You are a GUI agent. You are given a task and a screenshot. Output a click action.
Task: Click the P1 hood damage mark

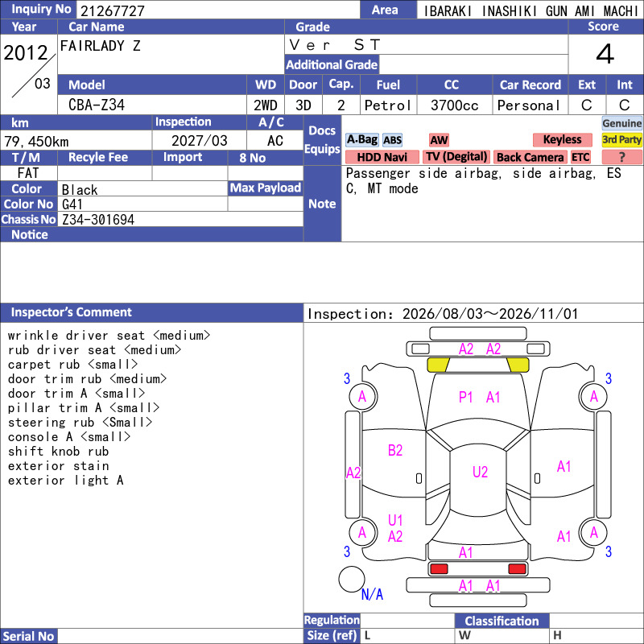(465, 397)
